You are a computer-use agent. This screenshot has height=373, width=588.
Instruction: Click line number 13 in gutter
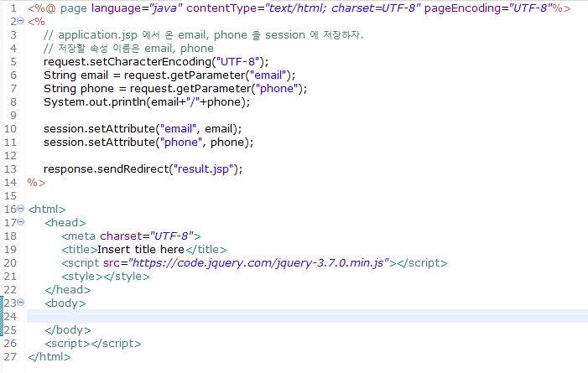[11, 169]
